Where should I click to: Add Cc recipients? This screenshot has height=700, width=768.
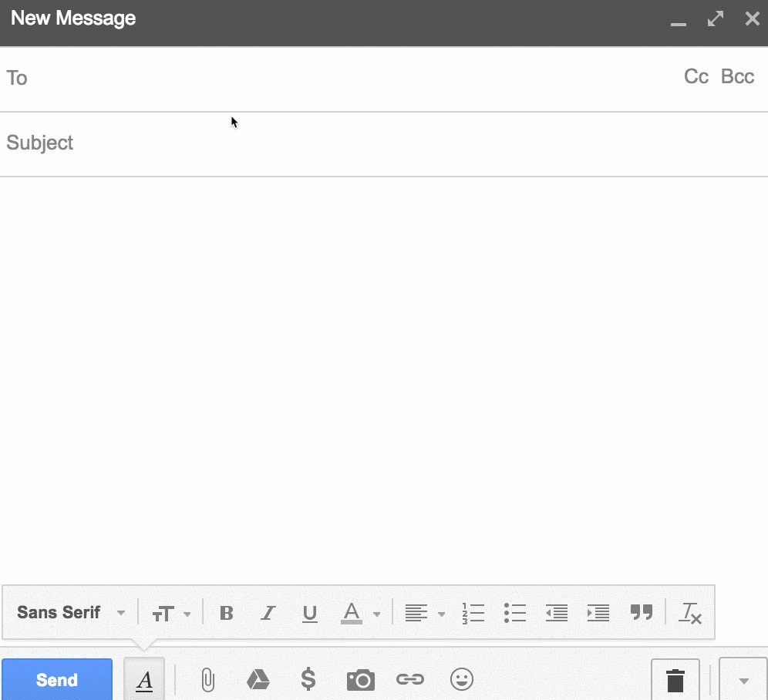696,77
